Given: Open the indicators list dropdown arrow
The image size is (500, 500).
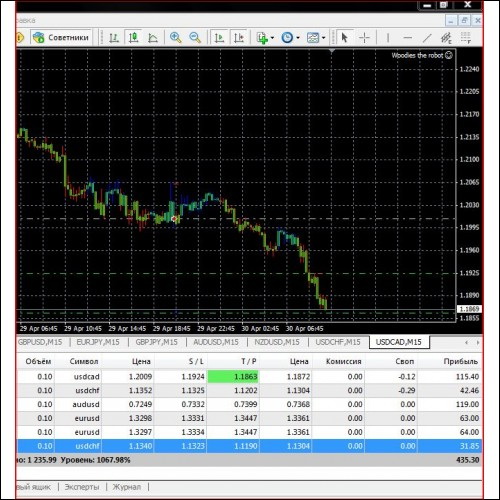Looking at the screenshot, I should coord(272,38).
